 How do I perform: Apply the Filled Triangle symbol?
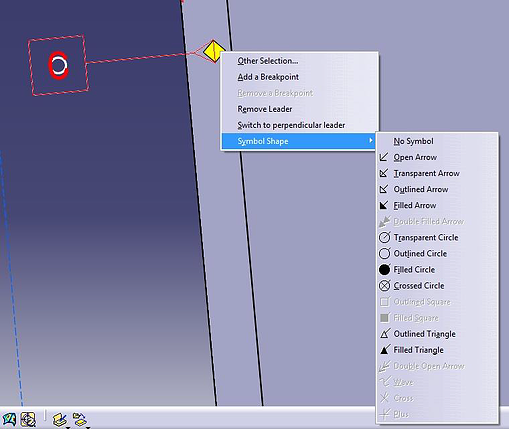click(x=437, y=350)
